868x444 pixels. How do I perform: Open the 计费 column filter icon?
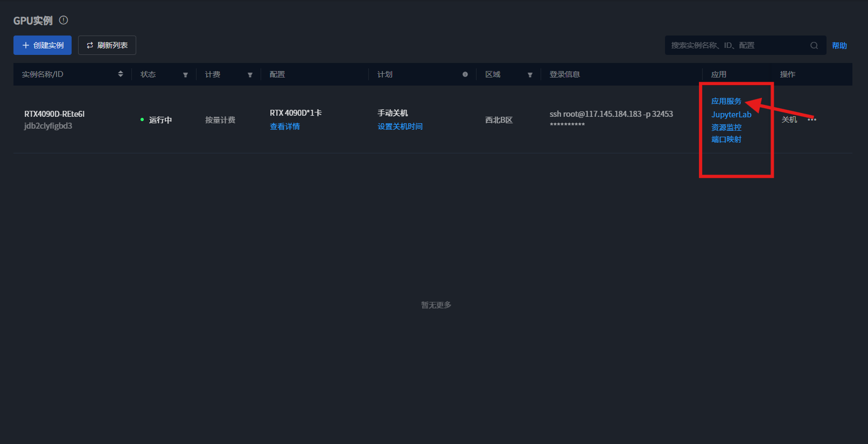[250, 75]
